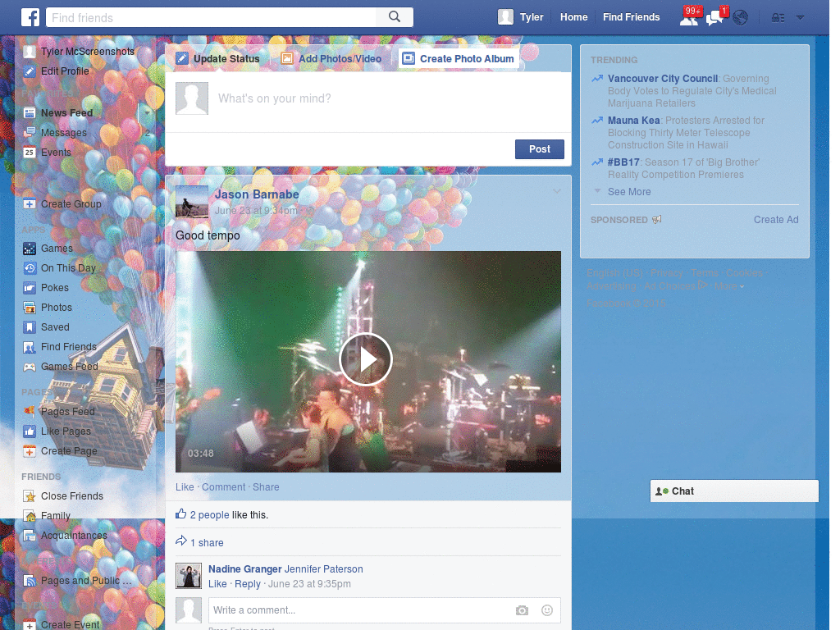Viewport: 840px width, 630px height.
Task: Open the Mauna Kea trending topic
Action: (634, 121)
